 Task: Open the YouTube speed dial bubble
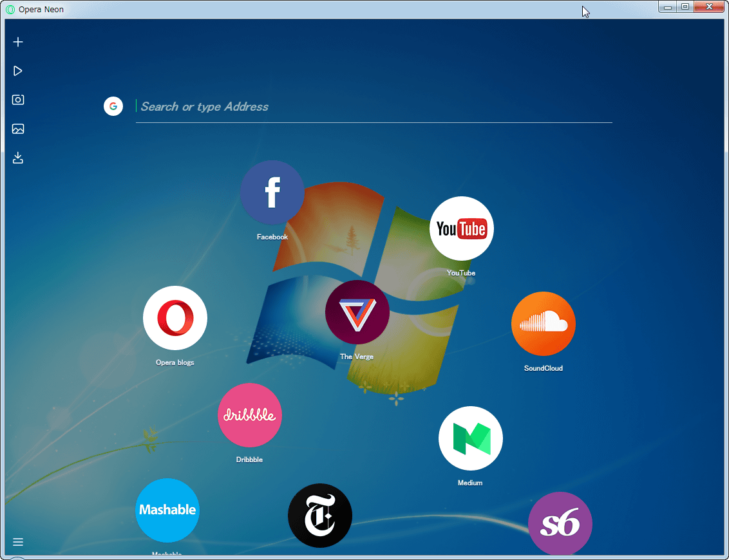coord(461,229)
